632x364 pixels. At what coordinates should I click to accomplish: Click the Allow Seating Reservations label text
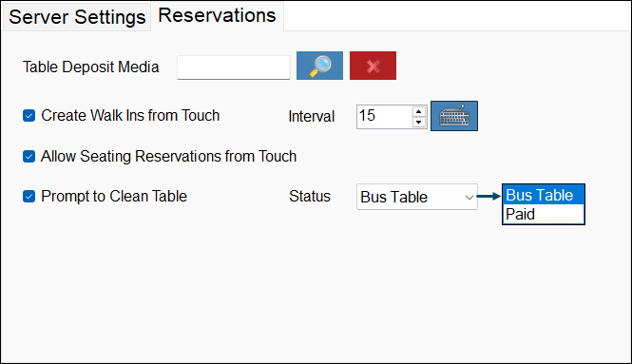[x=168, y=157]
